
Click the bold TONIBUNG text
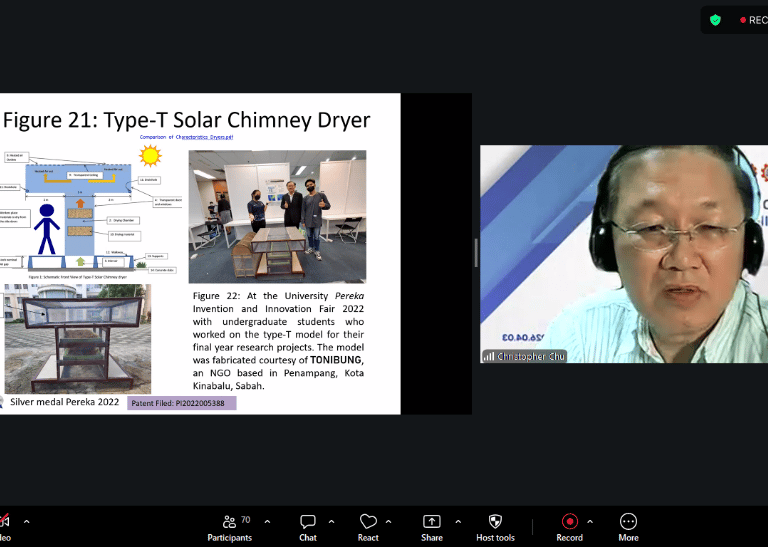click(x=337, y=360)
